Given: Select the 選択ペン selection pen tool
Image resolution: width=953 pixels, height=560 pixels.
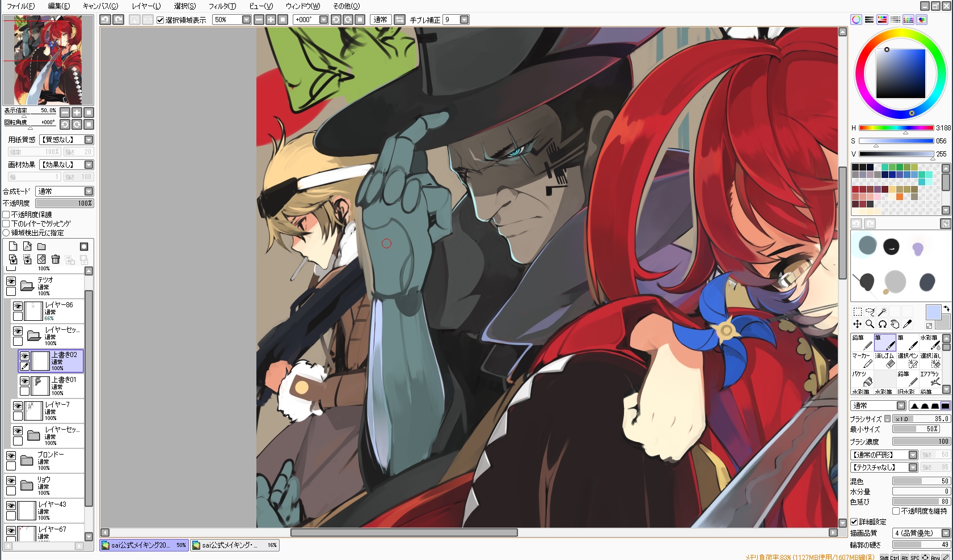Looking at the screenshot, I should [x=908, y=360].
